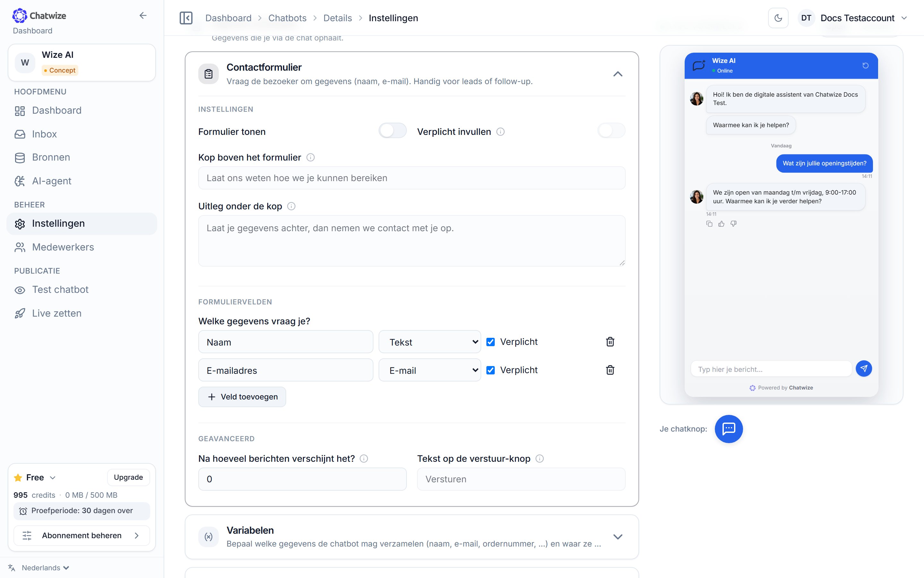Screen dimensions: 924x578
Task: Open the E-mail field type dropdown
Action: 430,371
